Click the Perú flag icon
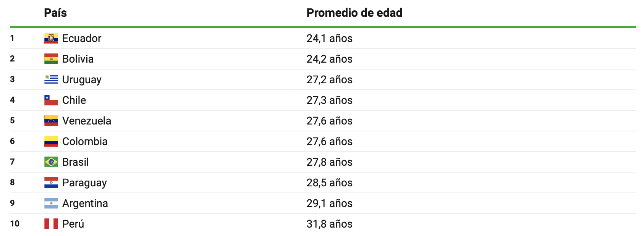The image size is (644, 236). pos(51,224)
